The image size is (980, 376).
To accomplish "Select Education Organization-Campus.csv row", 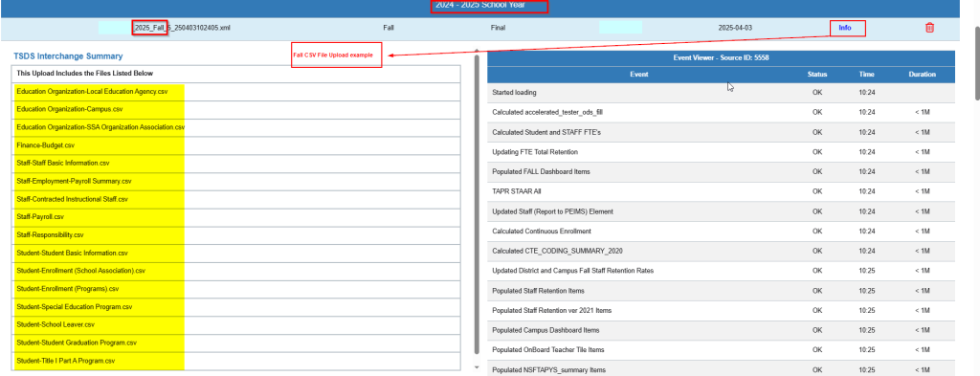I will point(236,109).
